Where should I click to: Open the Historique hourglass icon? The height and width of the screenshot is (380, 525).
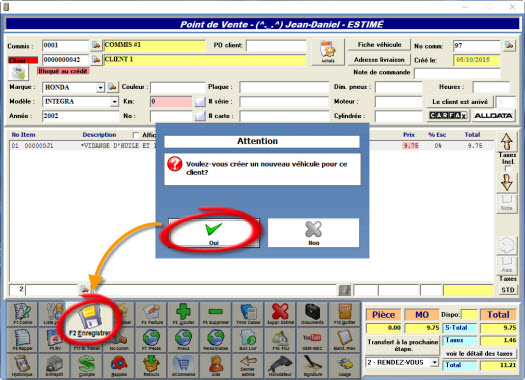click(22, 366)
